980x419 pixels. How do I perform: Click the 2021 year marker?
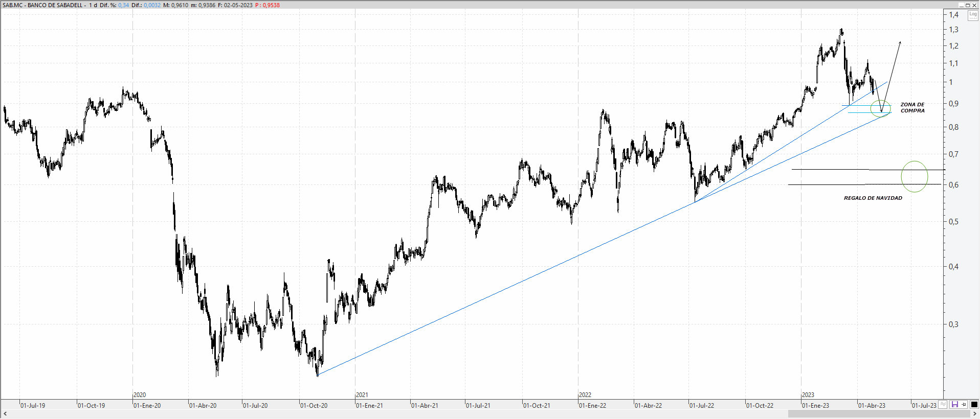(x=362, y=395)
